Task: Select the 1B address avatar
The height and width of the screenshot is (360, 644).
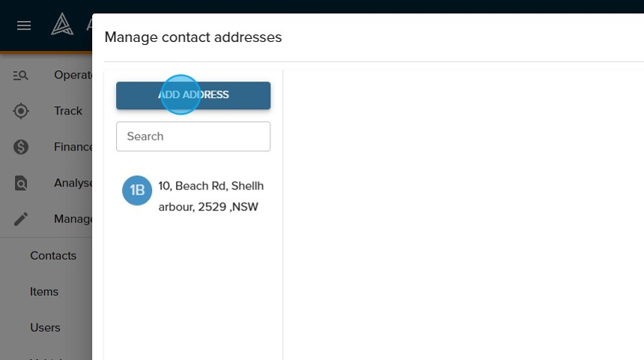Action: pos(137,191)
